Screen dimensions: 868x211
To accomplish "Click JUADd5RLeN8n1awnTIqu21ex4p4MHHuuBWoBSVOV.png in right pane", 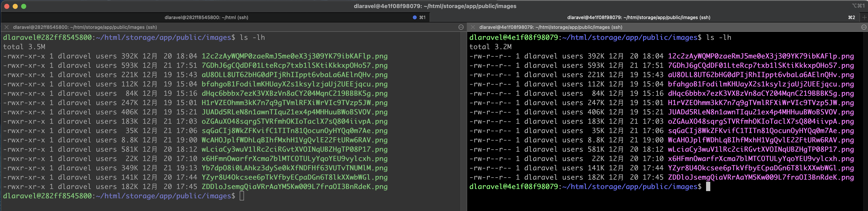I will tap(761, 112).
